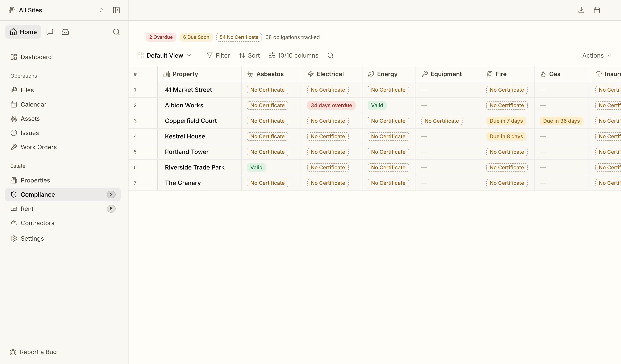Collapse the sidebar panel icon
This screenshot has width=621, height=364.
[x=116, y=10]
